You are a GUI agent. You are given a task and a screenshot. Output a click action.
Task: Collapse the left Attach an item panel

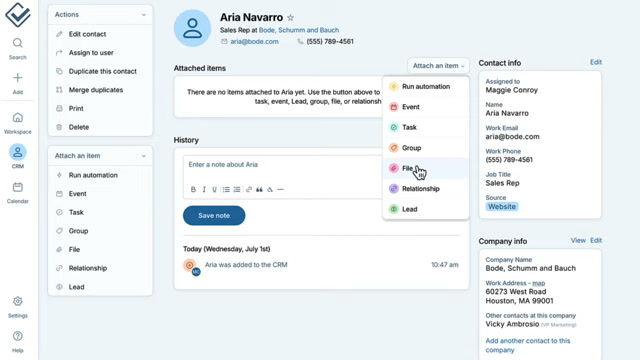(x=144, y=156)
